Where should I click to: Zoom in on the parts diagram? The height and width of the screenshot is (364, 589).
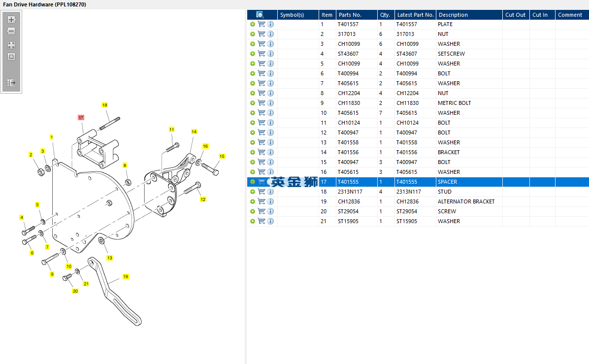(x=11, y=20)
